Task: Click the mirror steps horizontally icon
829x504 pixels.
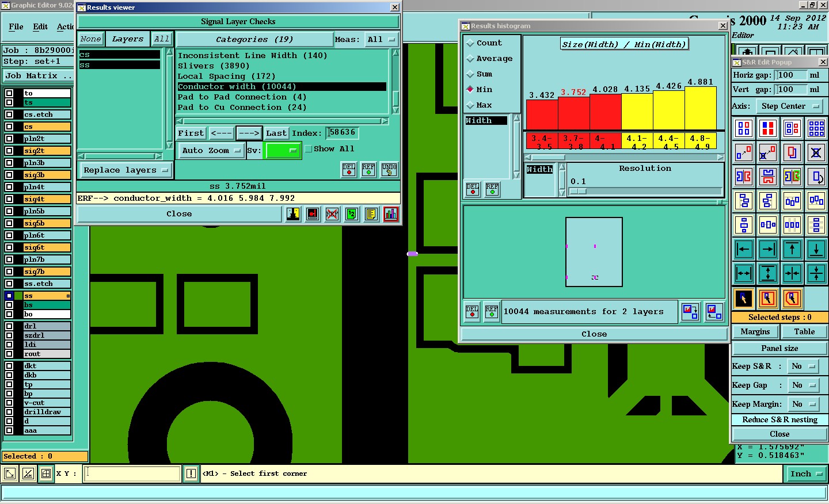Action: (744, 177)
